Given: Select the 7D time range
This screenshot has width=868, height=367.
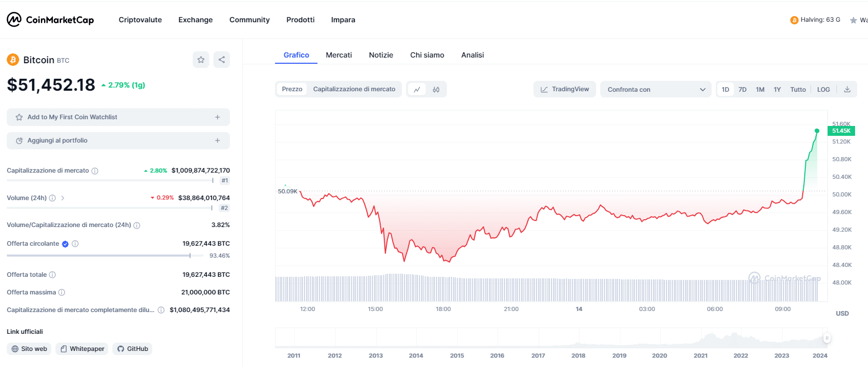Looking at the screenshot, I should point(742,90).
